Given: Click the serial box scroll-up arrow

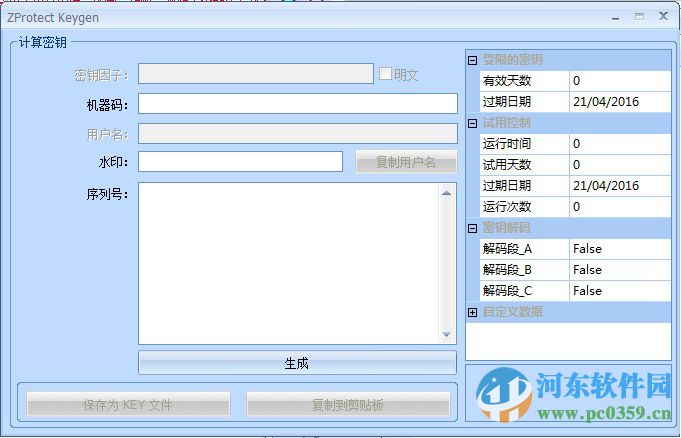Looking at the screenshot, I should click(446, 193).
